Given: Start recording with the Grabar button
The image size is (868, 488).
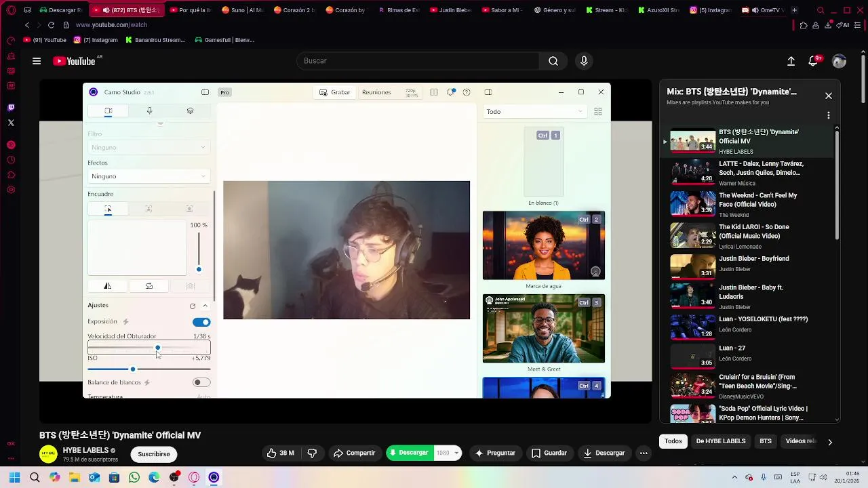Looking at the screenshot, I should point(335,92).
